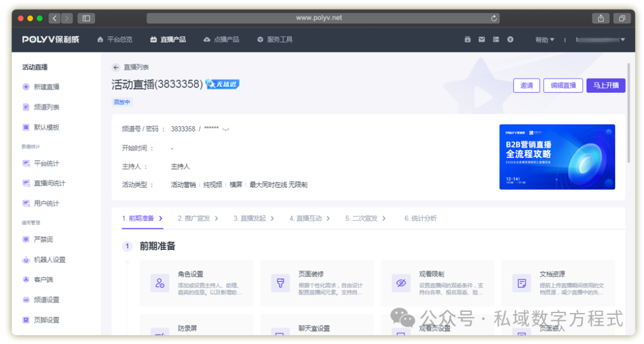Click the 无延迟 badge next to title
The height and width of the screenshot is (344, 644).
[222, 84]
